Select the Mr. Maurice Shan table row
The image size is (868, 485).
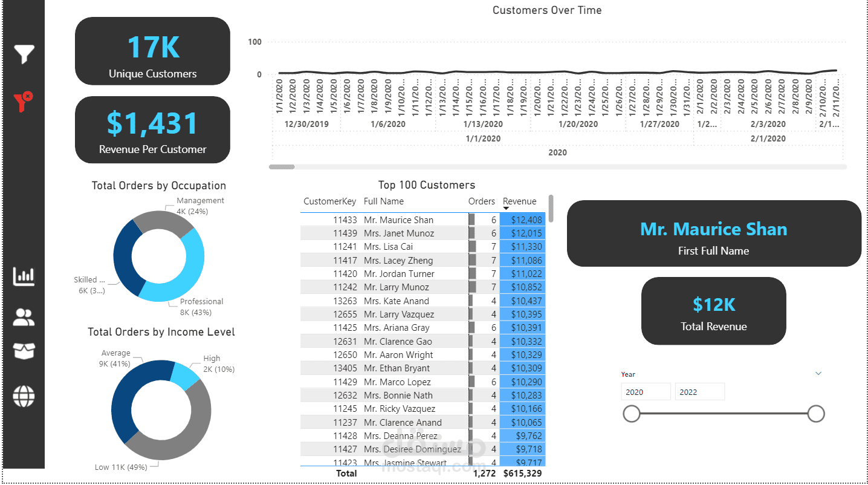[x=423, y=220]
